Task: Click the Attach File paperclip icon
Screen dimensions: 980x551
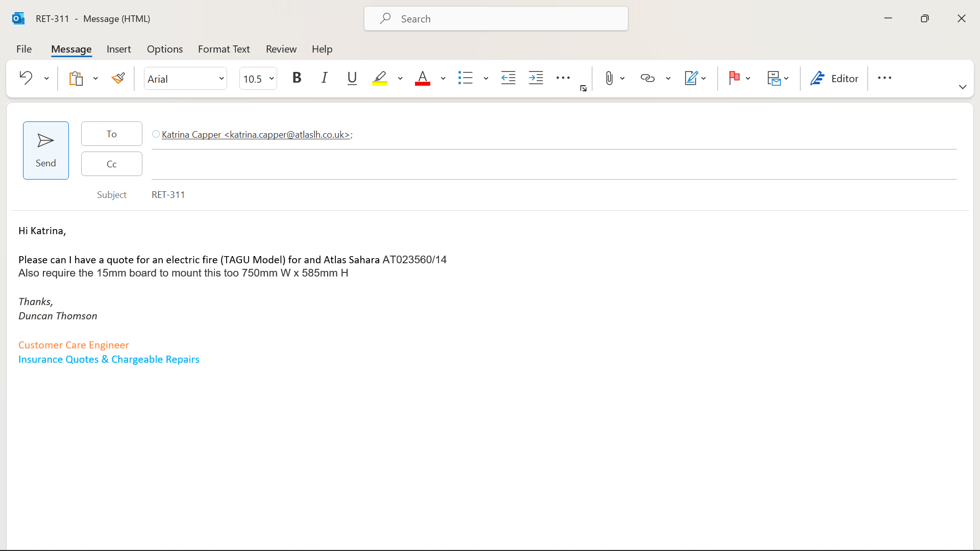Action: tap(608, 78)
